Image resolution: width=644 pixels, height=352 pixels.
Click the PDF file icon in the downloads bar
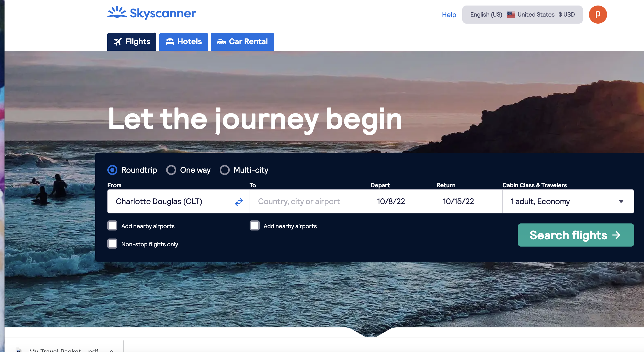click(x=19, y=349)
